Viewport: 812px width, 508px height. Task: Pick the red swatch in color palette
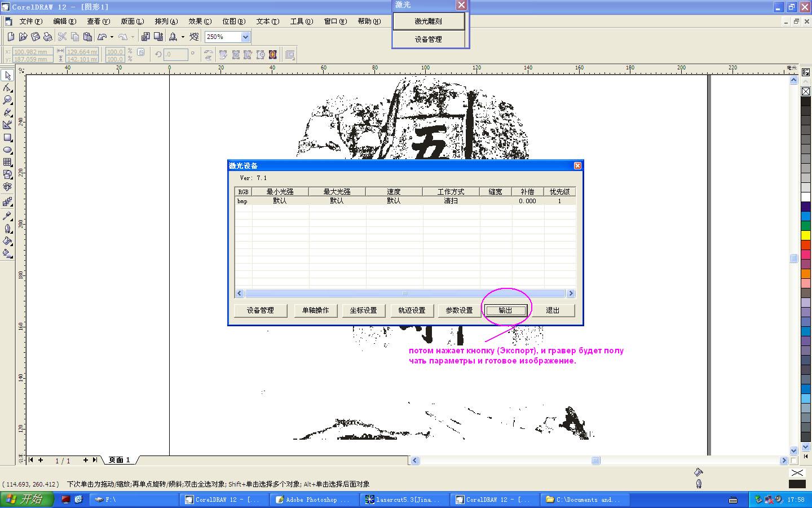coord(806,245)
